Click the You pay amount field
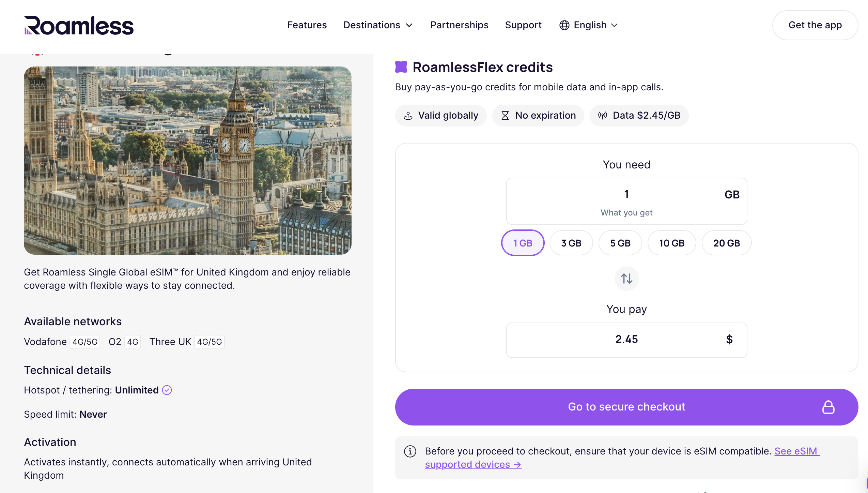Viewport: 868px width, 493px height. coord(626,340)
